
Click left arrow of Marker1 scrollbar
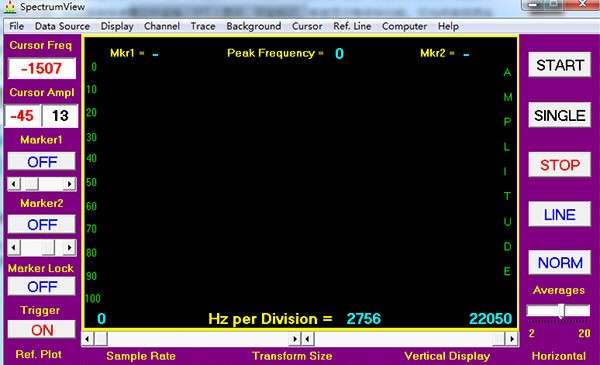pyautogui.click(x=14, y=184)
